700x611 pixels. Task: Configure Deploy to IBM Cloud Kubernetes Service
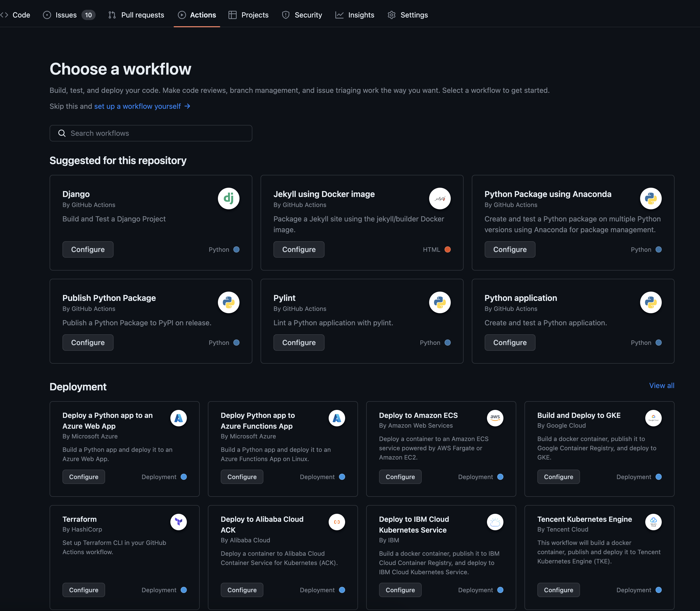pos(400,590)
